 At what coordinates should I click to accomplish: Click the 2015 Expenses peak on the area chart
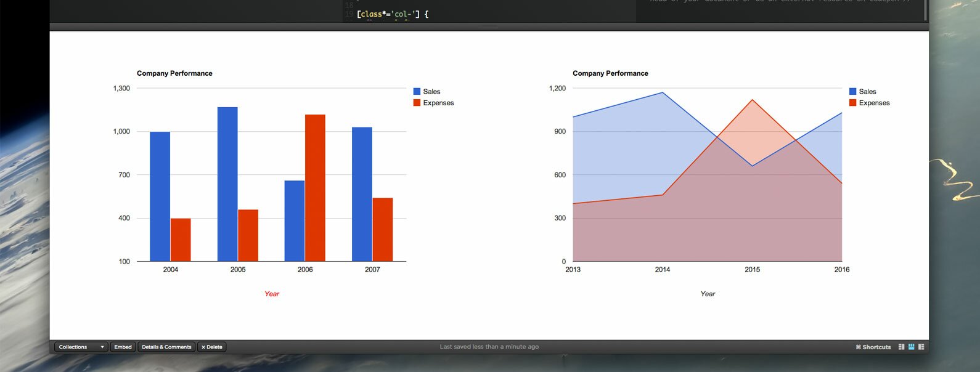[752, 100]
